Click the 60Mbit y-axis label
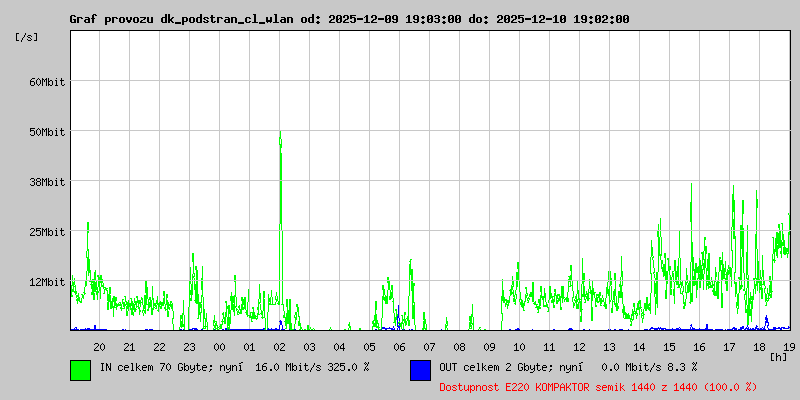Viewport: 800px width, 400px height. (x=47, y=82)
